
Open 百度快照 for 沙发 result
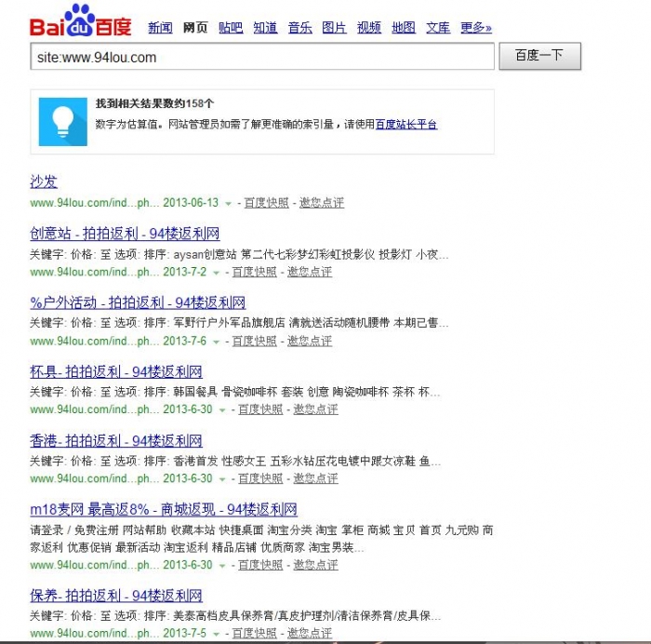pos(266,203)
